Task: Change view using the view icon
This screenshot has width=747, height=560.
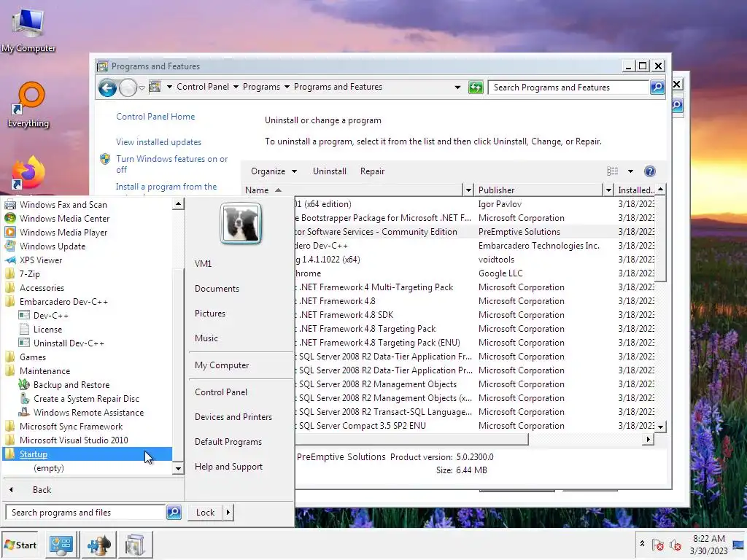Action: pyautogui.click(x=613, y=171)
